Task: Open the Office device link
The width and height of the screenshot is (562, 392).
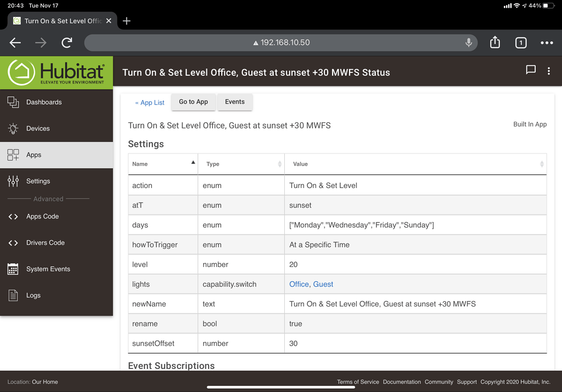Action: pyautogui.click(x=299, y=284)
